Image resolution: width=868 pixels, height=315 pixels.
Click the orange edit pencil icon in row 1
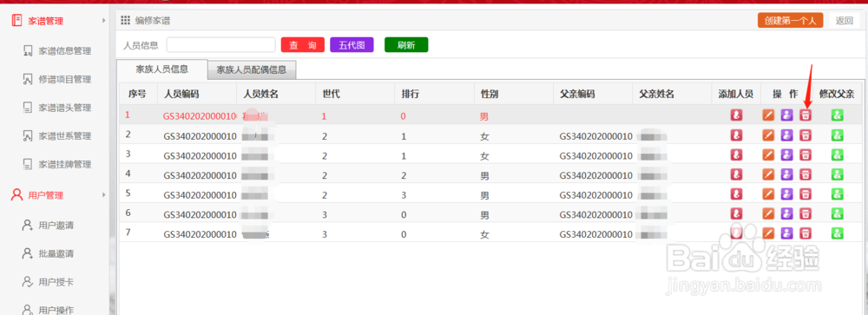click(768, 115)
